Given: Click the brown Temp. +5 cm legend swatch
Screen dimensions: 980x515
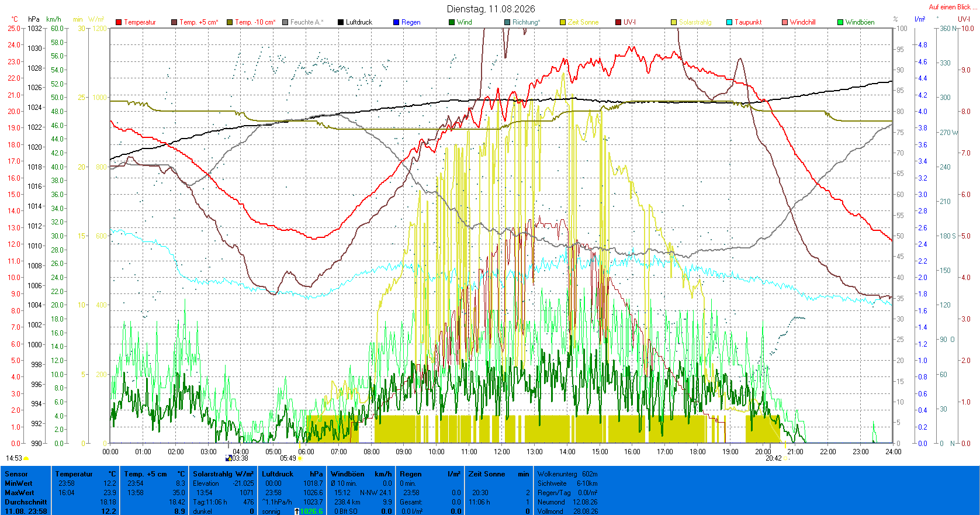Looking at the screenshot, I should pyautogui.click(x=174, y=22).
